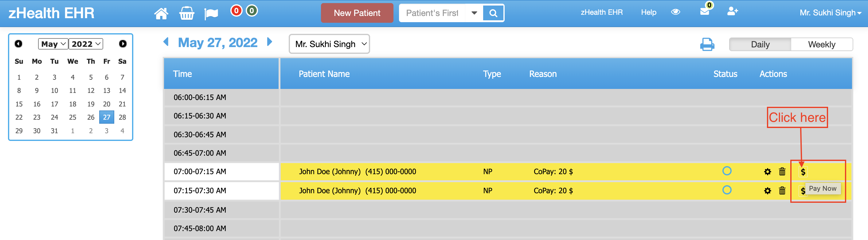The image size is (868, 240).
Task: Open the month dropdown showing May
Action: tap(53, 44)
